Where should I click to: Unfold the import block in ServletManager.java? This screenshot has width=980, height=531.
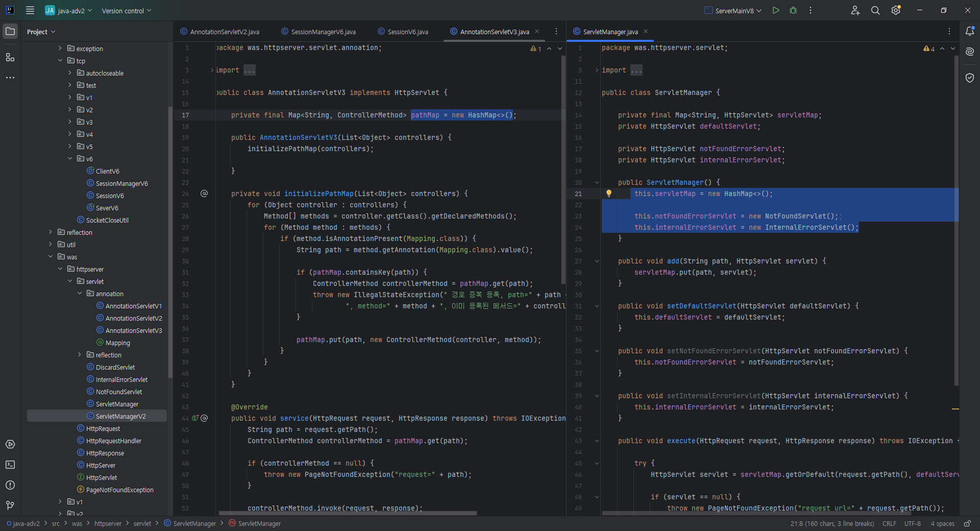tap(596, 70)
